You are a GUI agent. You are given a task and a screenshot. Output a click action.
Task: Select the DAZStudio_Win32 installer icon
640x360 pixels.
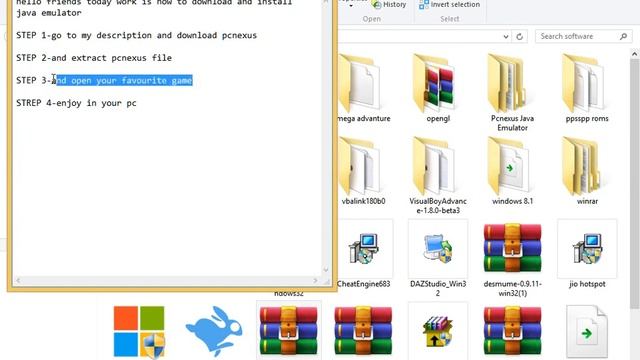[438, 249]
